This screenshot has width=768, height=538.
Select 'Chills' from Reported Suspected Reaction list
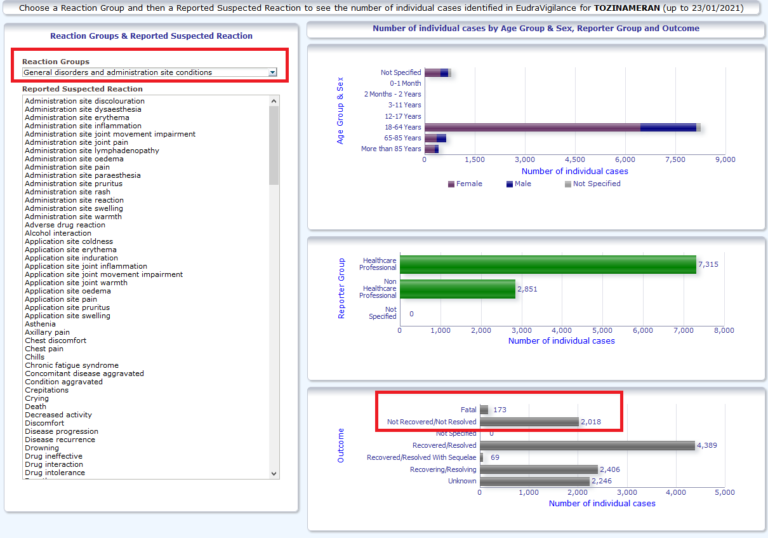35,357
